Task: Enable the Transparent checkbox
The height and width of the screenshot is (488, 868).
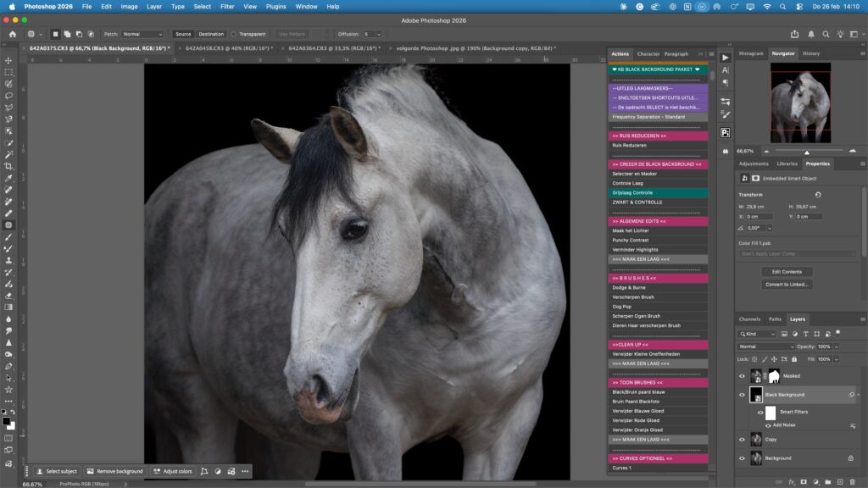Action: click(x=234, y=34)
